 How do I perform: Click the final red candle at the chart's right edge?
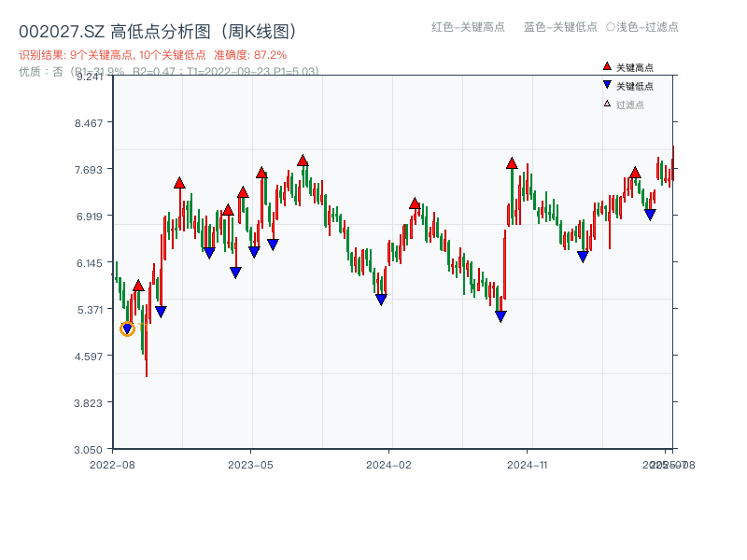tap(673, 163)
